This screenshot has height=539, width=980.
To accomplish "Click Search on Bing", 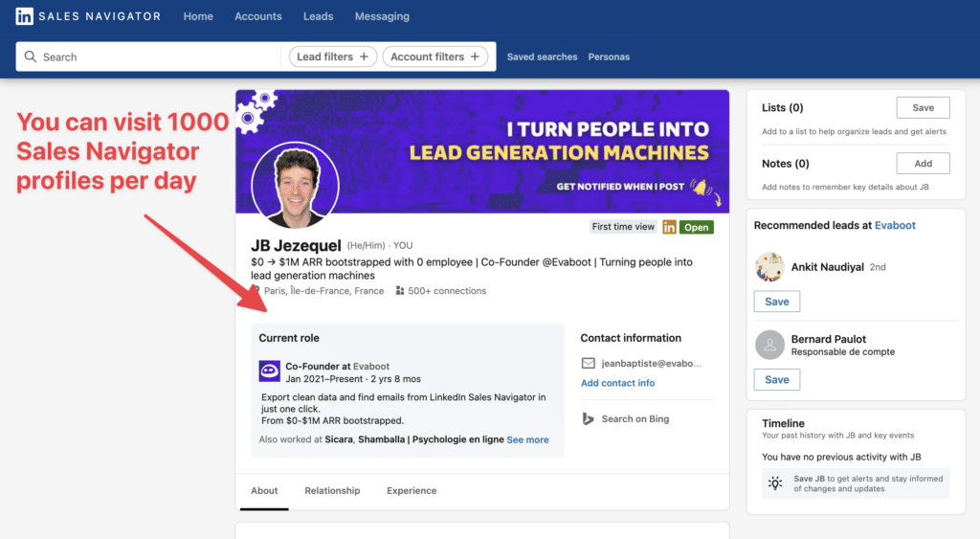I will 635,419.
